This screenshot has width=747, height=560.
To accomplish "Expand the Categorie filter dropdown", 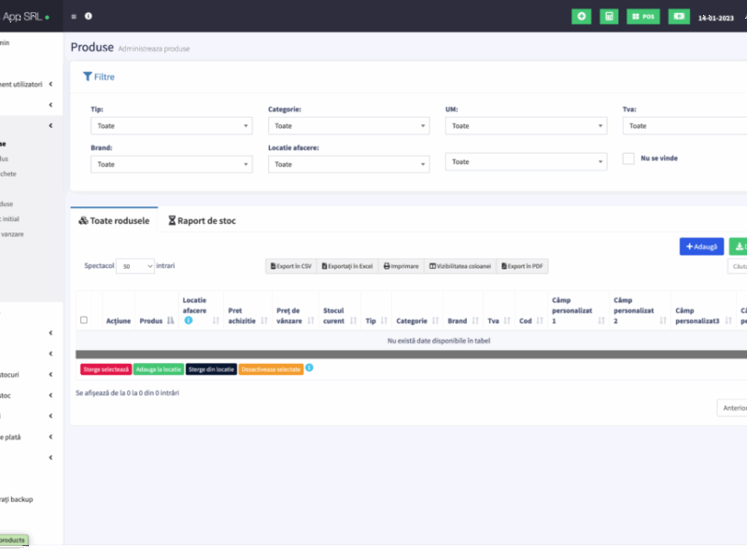I will click(x=348, y=126).
